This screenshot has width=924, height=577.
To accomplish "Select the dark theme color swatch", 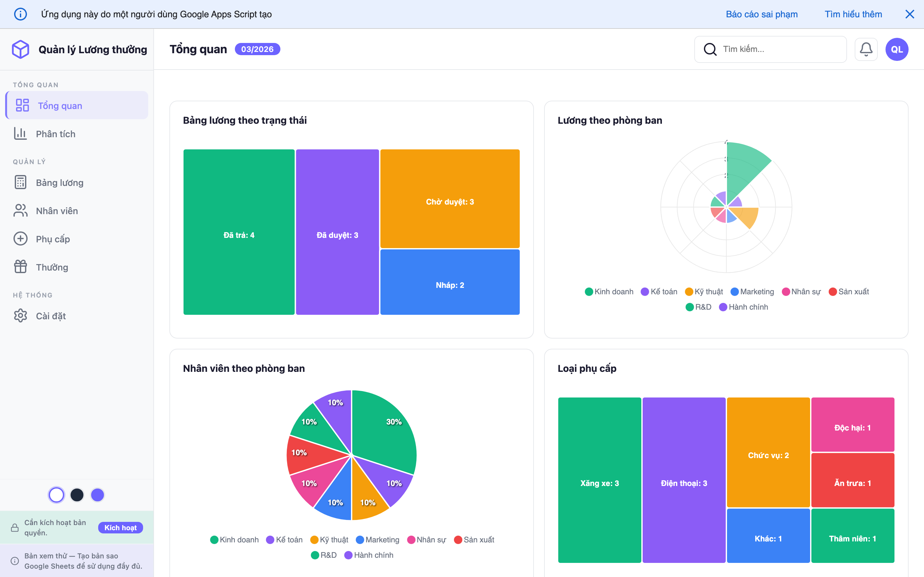I will (x=77, y=495).
